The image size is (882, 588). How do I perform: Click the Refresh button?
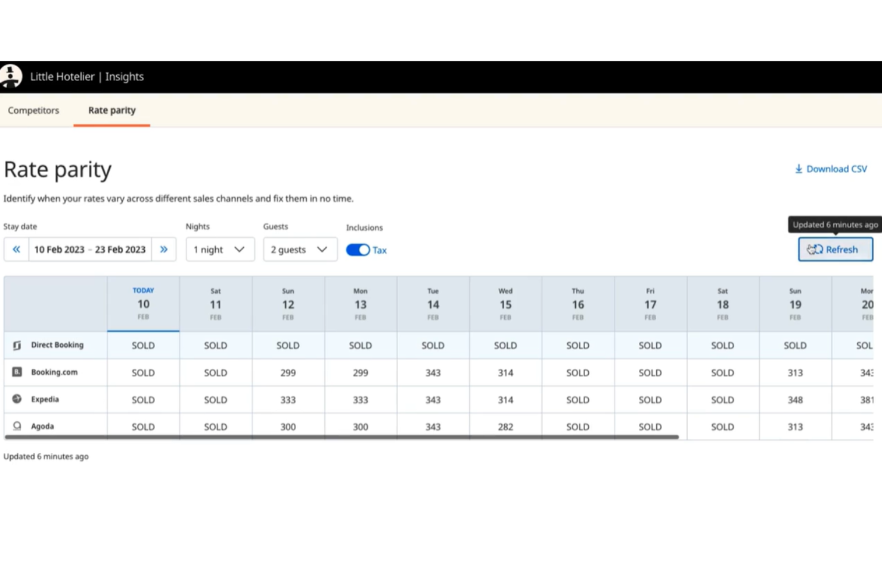[x=835, y=249]
